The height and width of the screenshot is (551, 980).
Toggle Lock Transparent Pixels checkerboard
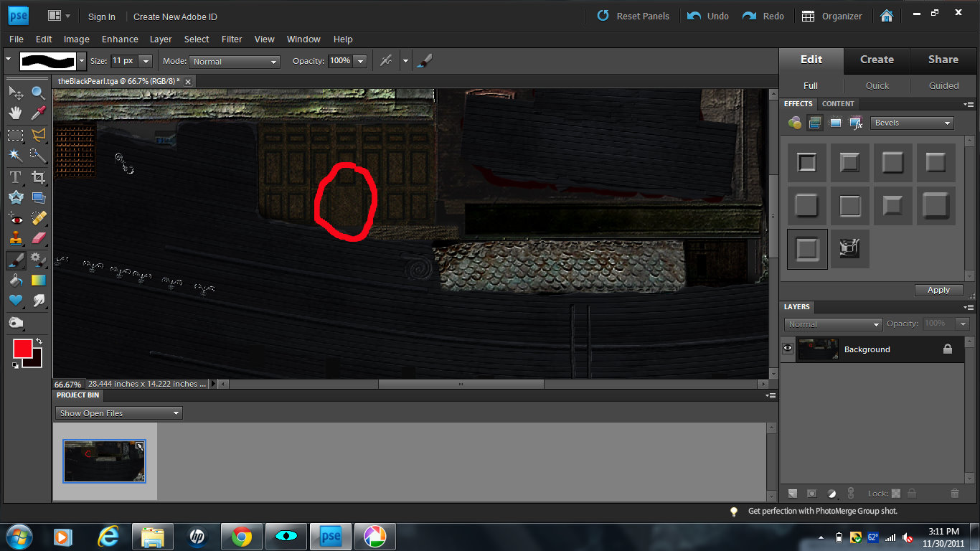895,494
